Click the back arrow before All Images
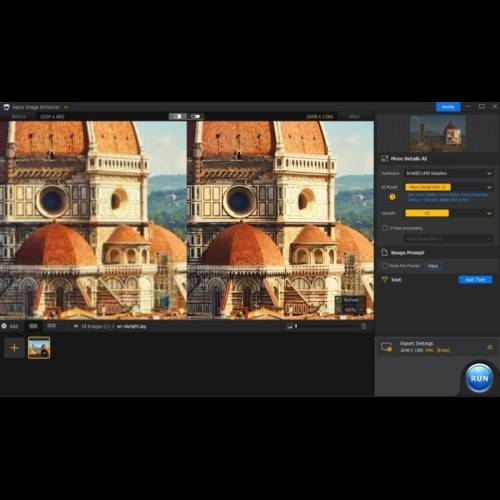 (x=76, y=326)
